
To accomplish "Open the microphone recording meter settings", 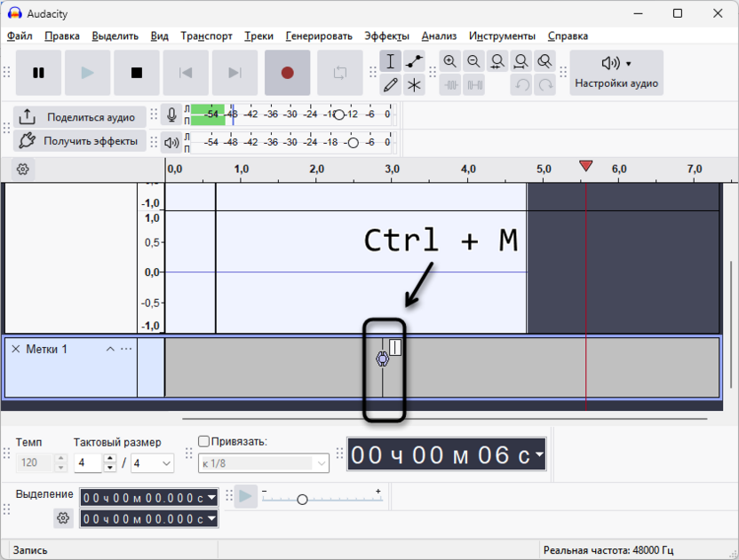I will [171, 114].
